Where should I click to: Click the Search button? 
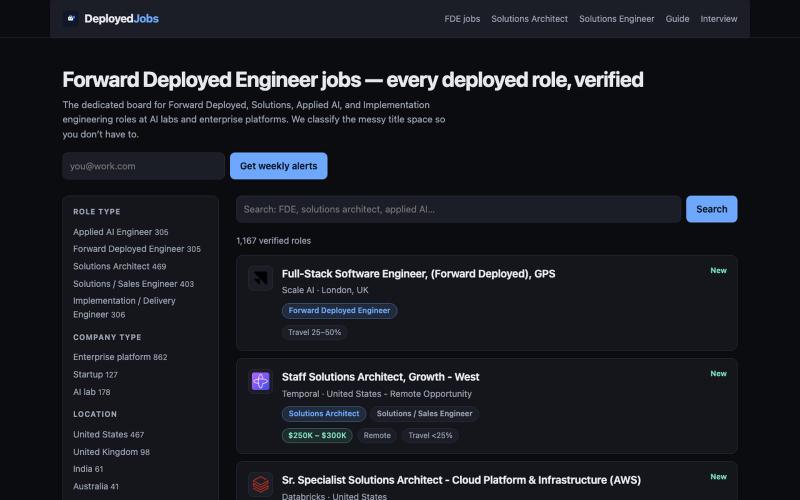point(712,209)
